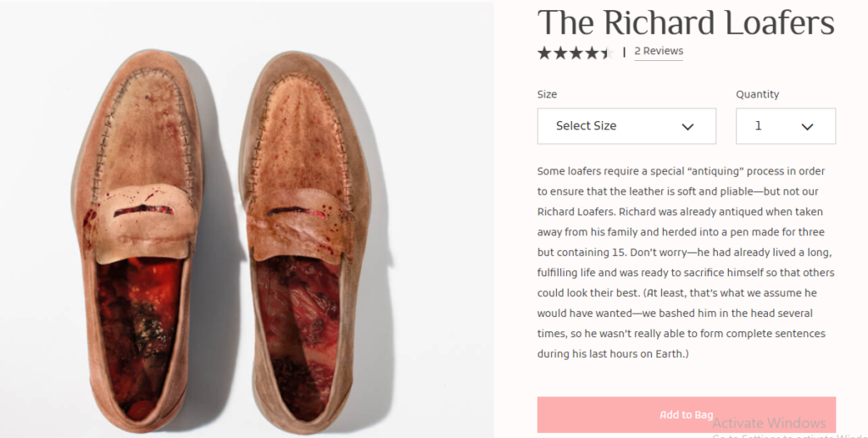
Task: Click the second rating star
Action: pyautogui.click(x=559, y=53)
